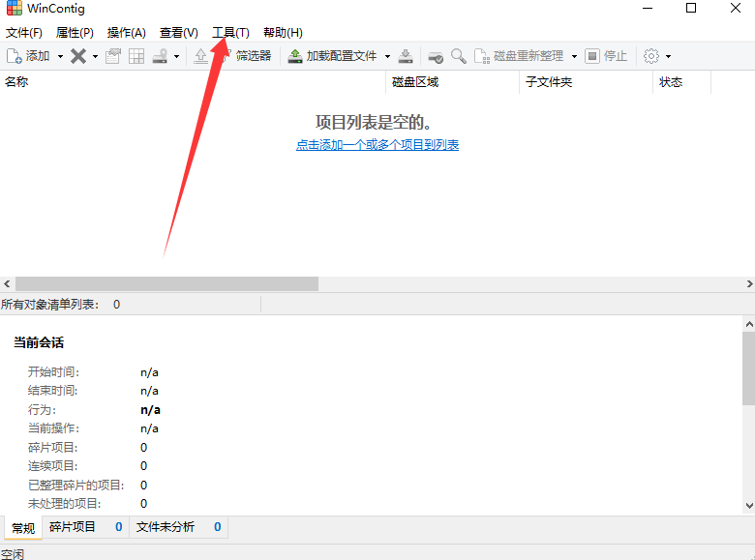This screenshot has width=755, height=560.
Task: Click the X remove-item toolbar icon
Action: click(x=78, y=56)
